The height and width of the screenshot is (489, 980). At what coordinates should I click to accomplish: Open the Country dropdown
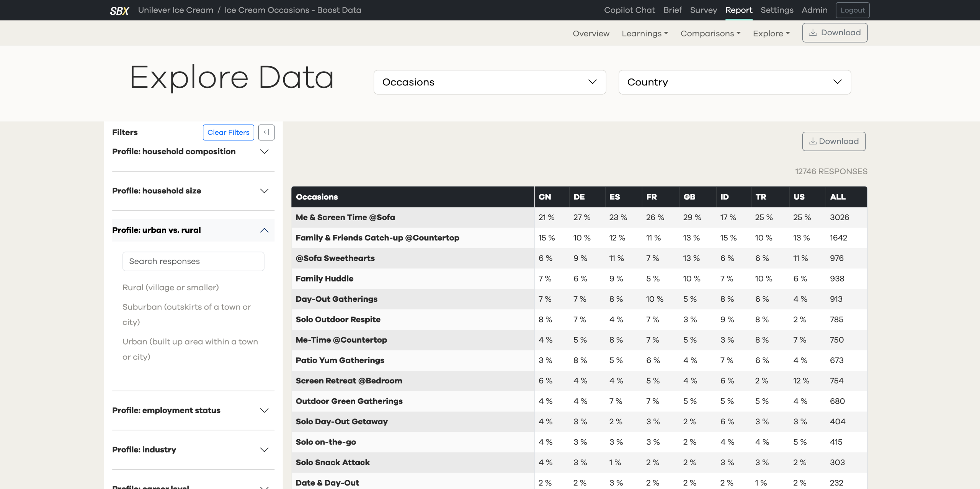coord(734,82)
